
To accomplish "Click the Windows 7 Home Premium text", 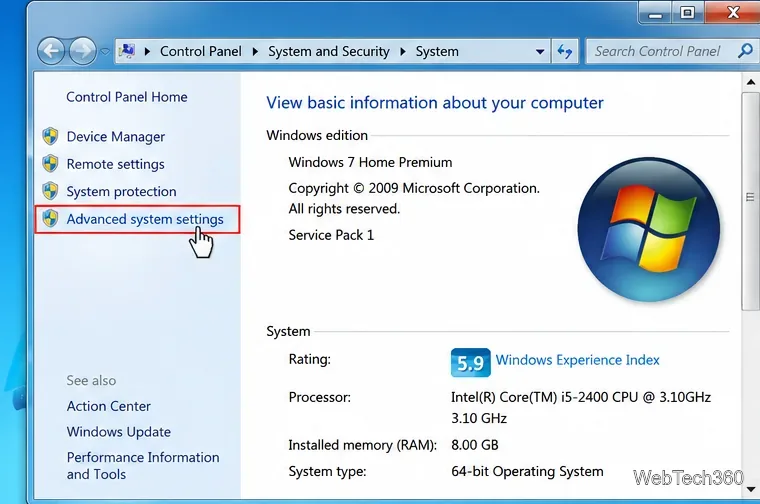I will [x=370, y=162].
